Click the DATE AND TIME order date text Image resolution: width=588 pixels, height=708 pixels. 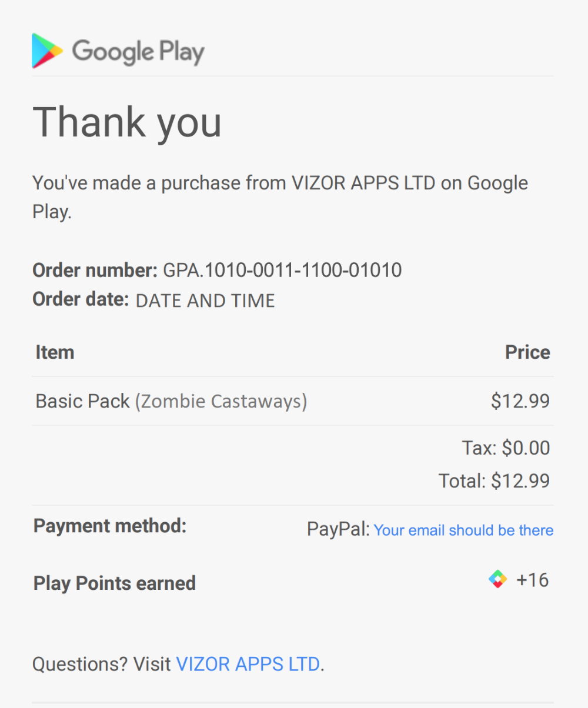coord(205,301)
